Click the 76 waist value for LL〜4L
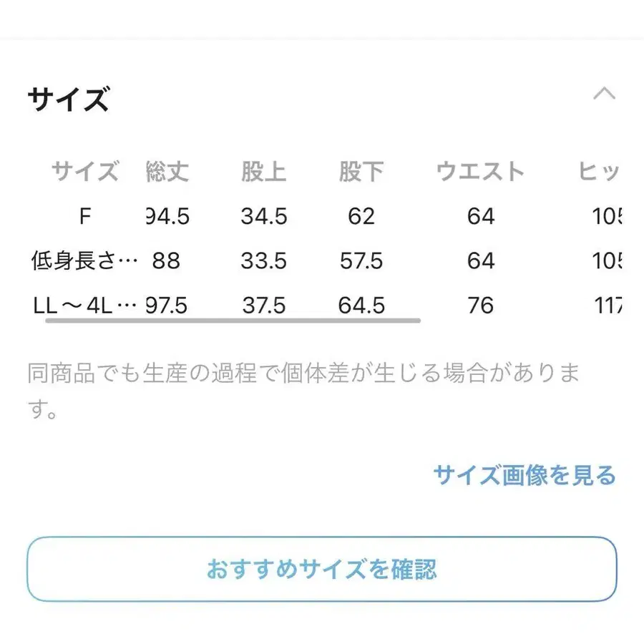The height and width of the screenshot is (644, 644). coord(480,306)
